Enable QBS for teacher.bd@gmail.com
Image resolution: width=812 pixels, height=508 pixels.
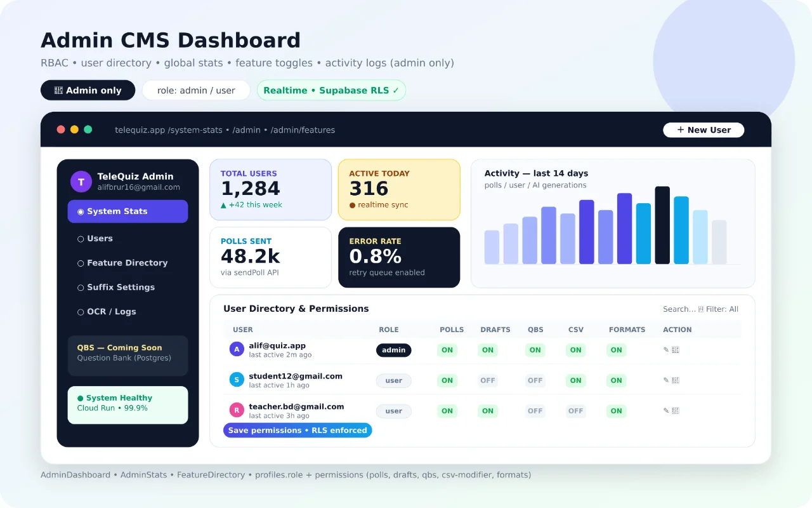(535, 411)
